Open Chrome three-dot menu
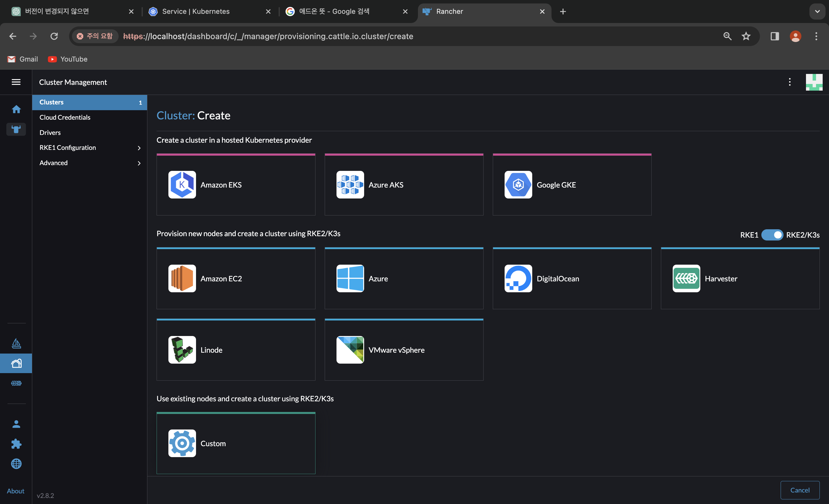829x504 pixels. 816,36
